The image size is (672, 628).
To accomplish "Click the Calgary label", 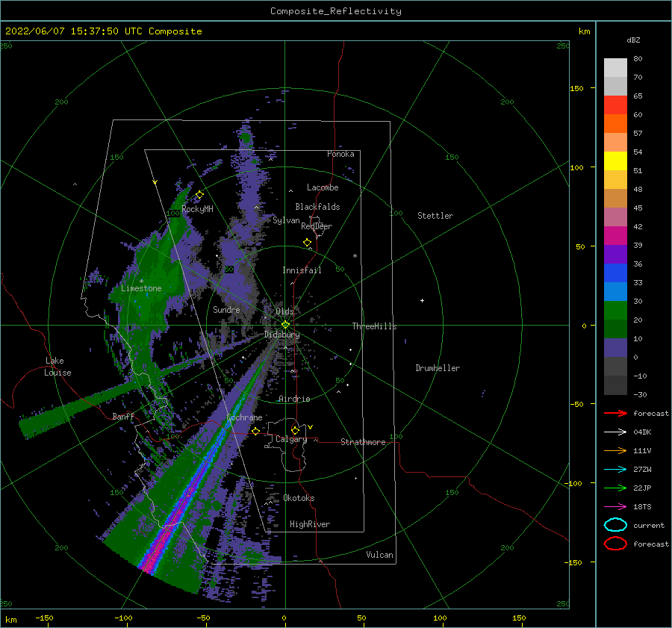I will [x=291, y=439].
